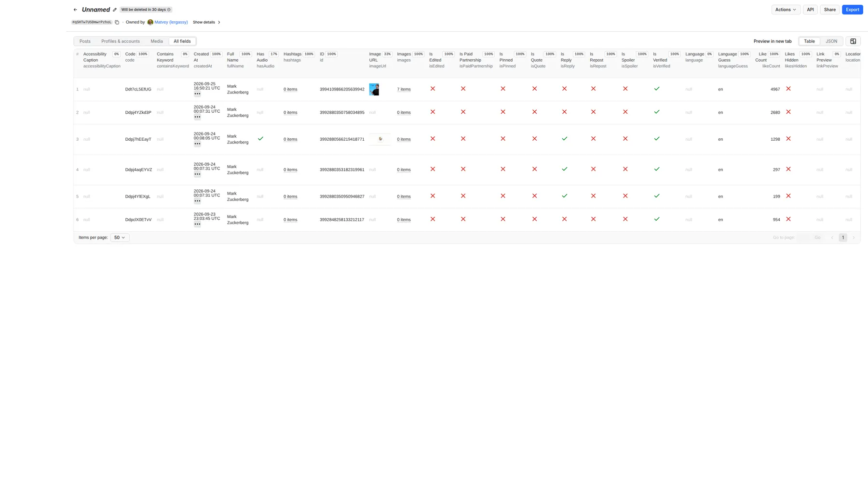Go to the previous page arrow
The height and width of the screenshot is (477, 868).
pos(832,238)
